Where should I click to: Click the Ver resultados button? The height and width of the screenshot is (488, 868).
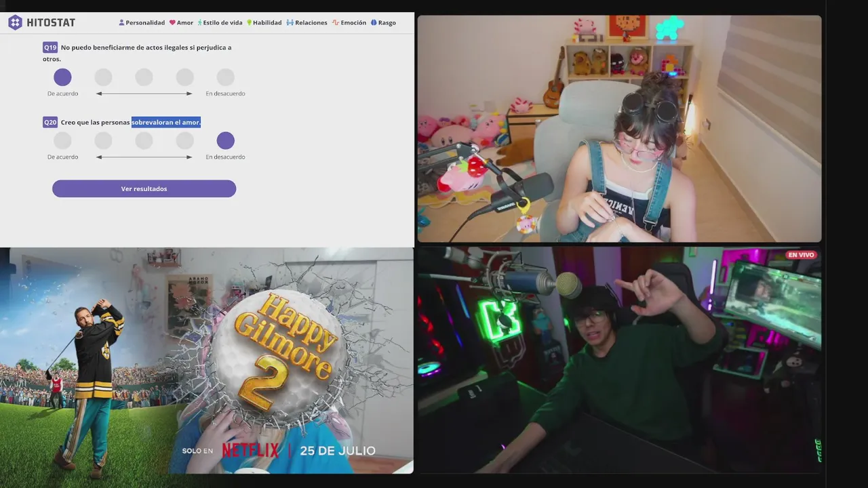(x=144, y=188)
